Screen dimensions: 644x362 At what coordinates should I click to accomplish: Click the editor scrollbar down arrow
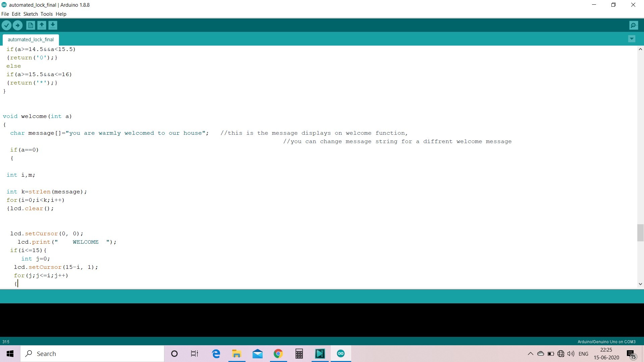tap(640, 284)
